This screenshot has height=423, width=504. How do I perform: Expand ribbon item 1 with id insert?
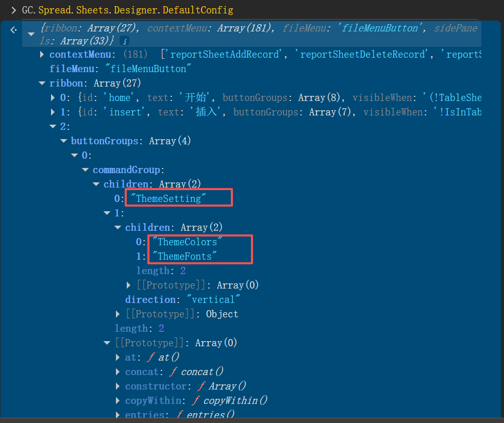pyautogui.click(x=53, y=112)
